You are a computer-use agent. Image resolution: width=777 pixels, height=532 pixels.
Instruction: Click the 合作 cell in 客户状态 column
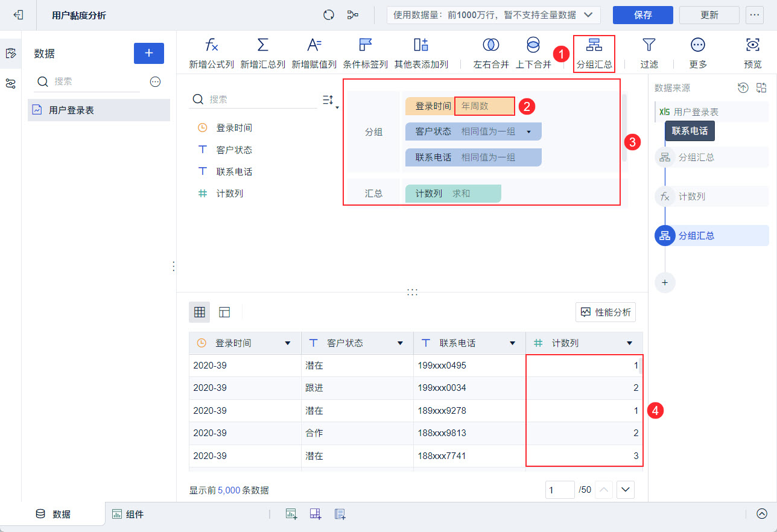tap(357, 433)
